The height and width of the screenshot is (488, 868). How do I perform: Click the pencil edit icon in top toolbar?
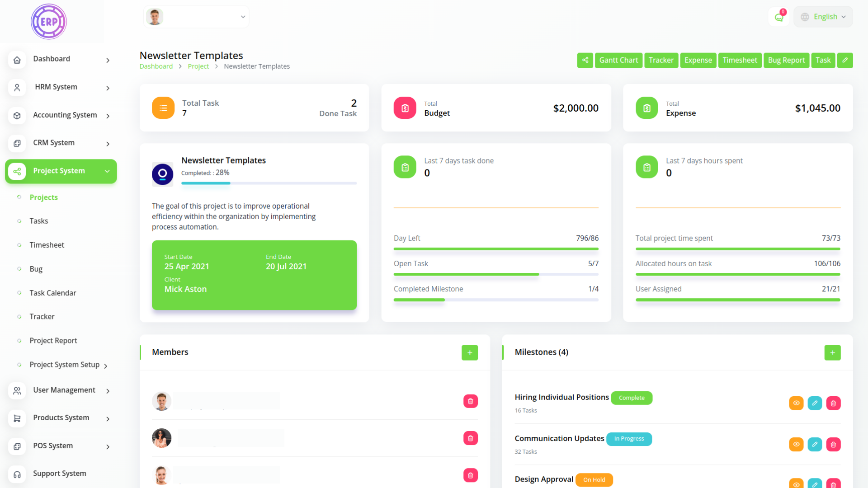click(x=844, y=60)
